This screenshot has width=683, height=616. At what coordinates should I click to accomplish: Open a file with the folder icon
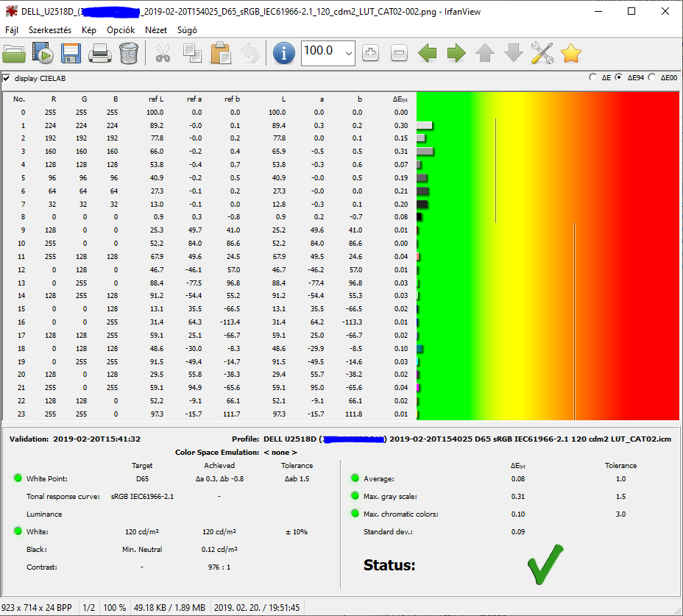point(14,54)
